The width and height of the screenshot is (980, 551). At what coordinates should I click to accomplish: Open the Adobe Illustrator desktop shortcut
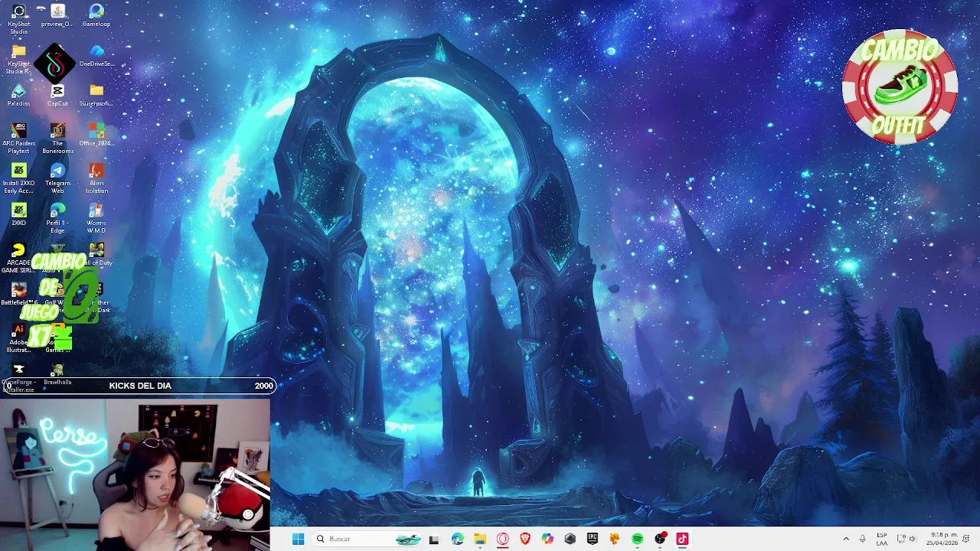(x=18, y=337)
